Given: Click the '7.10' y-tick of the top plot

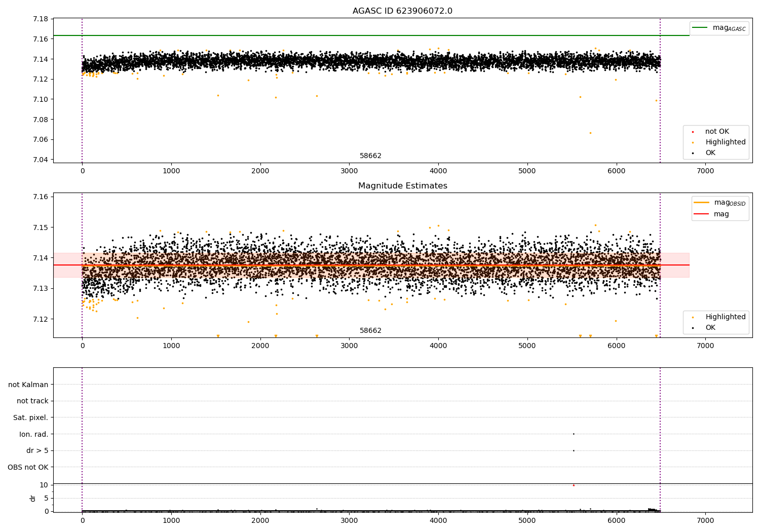Looking at the screenshot, I should click(x=40, y=99).
